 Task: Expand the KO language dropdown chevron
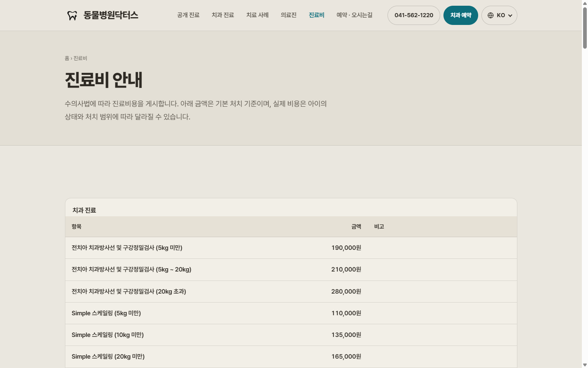pos(510,16)
